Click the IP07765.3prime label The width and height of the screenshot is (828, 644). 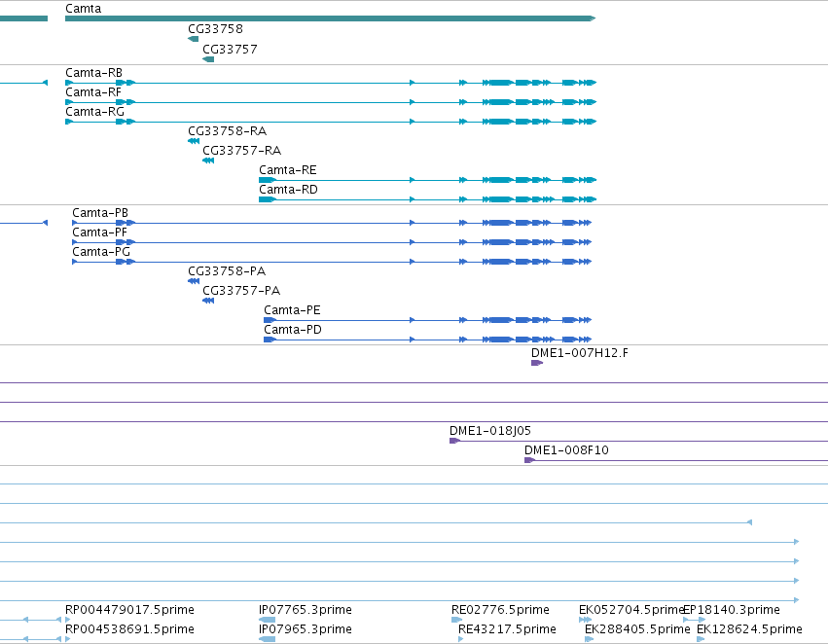pos(306,610)
